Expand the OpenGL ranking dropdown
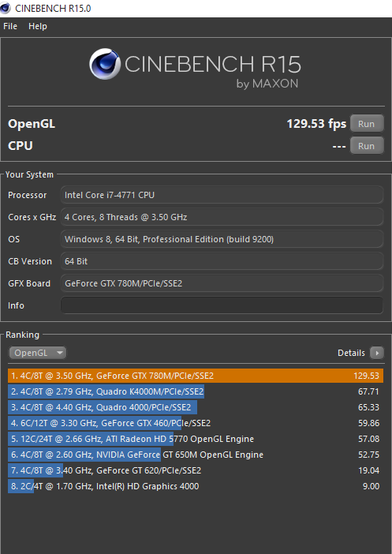This screenshot has height=554, width=392. point(37,353)
